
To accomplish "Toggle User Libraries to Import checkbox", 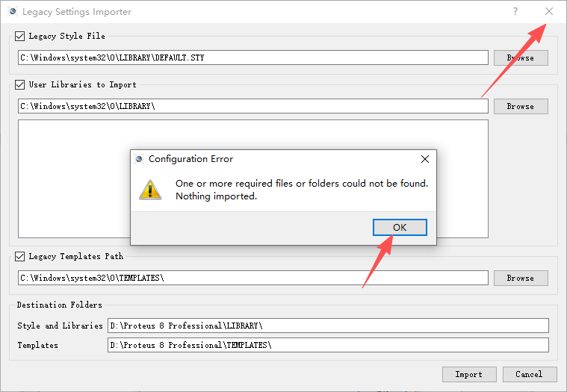I will pos(20,85).
